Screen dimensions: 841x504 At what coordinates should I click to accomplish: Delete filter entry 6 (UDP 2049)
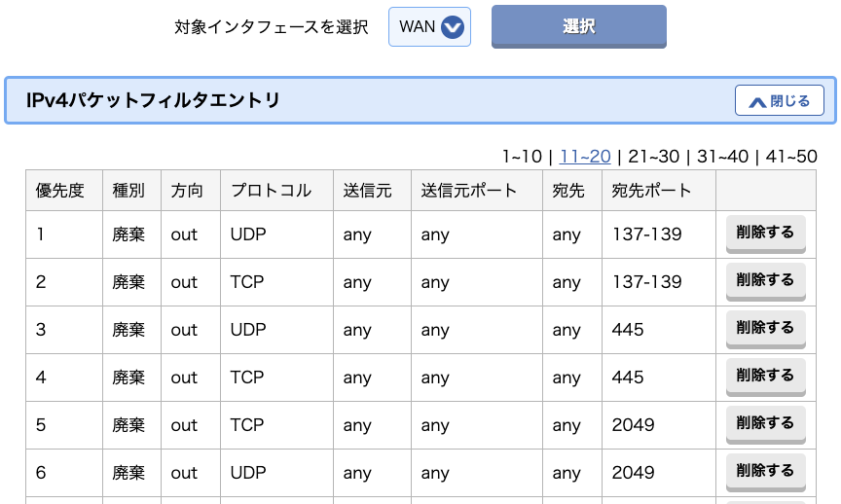pos(765,471)
